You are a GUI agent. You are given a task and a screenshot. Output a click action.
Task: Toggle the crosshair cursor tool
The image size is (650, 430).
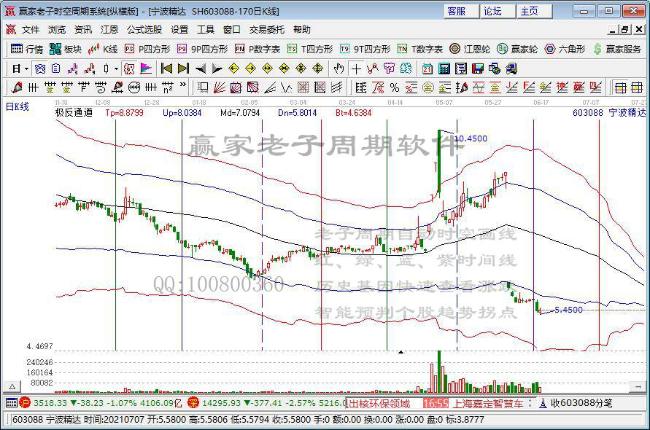(356, 69)
